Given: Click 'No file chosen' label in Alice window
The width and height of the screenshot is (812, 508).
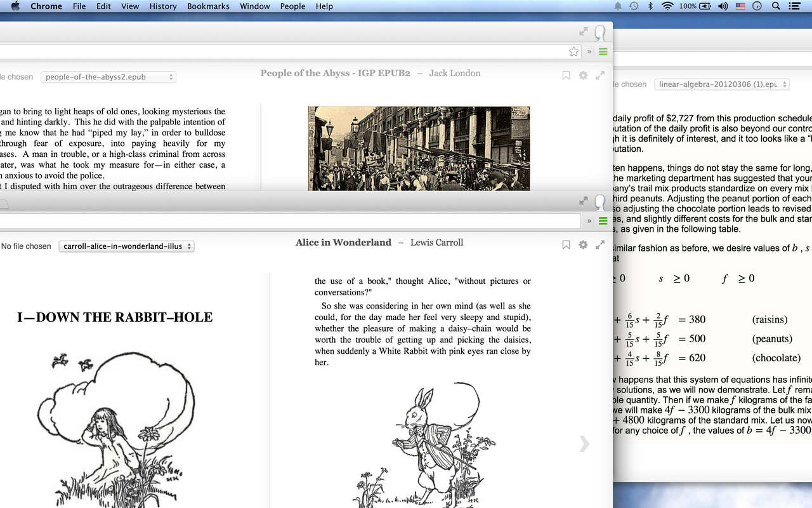Looking at the screenshot, I should coord(26,246).
